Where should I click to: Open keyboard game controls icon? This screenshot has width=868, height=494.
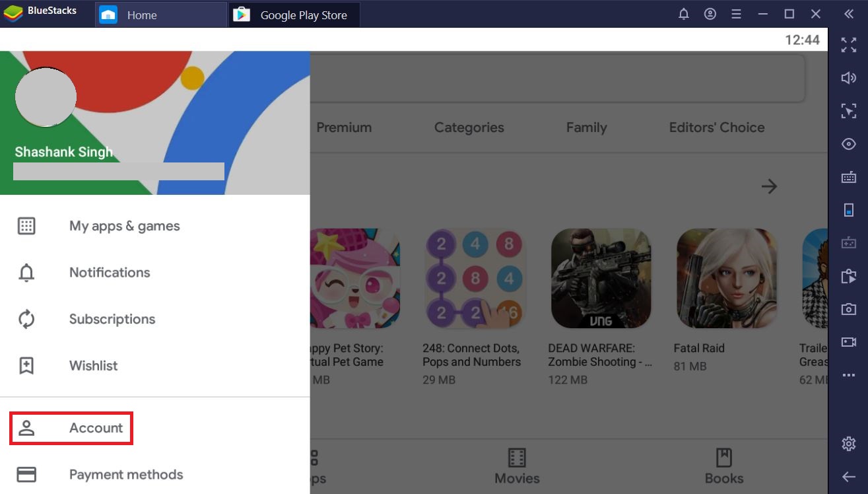point(849,177)
